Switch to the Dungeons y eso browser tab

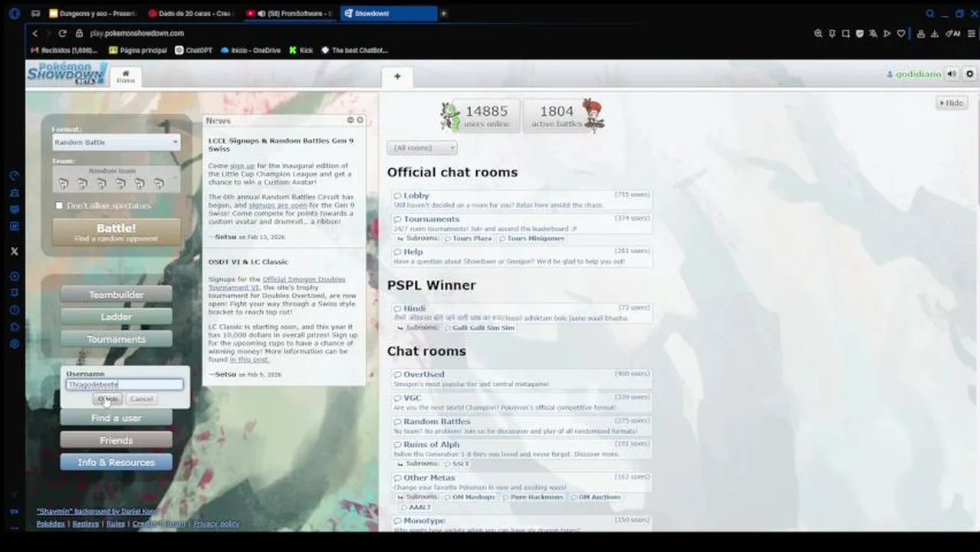(x=93, y=13)
